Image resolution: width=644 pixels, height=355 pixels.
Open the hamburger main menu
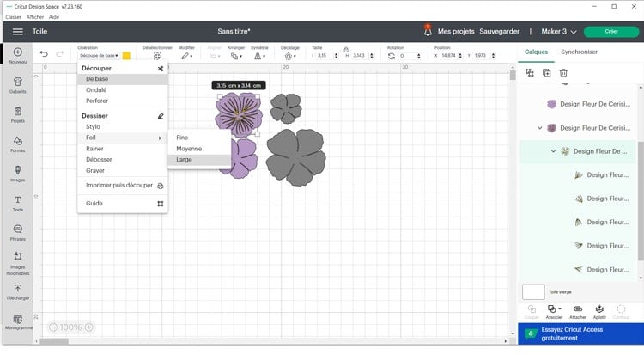click(18, 32)
